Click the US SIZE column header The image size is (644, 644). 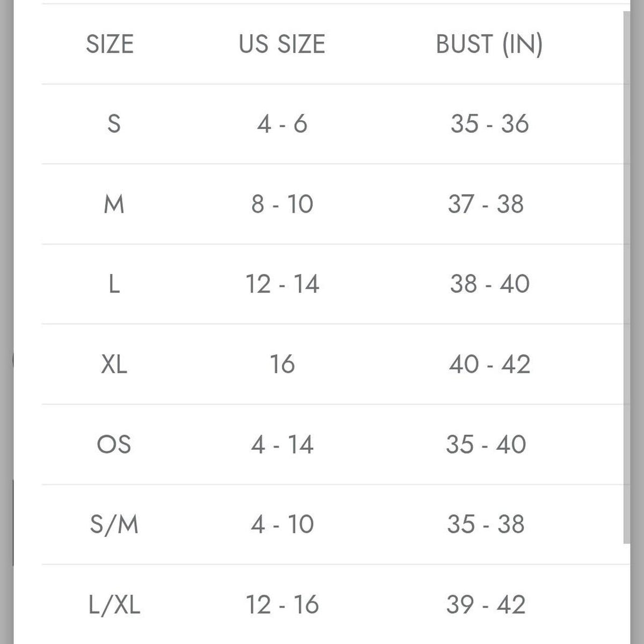coord(282,43)
